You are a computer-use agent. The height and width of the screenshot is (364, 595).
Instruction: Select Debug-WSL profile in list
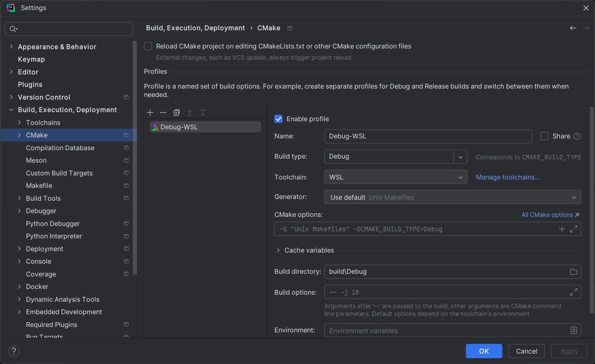pos(205,127)
